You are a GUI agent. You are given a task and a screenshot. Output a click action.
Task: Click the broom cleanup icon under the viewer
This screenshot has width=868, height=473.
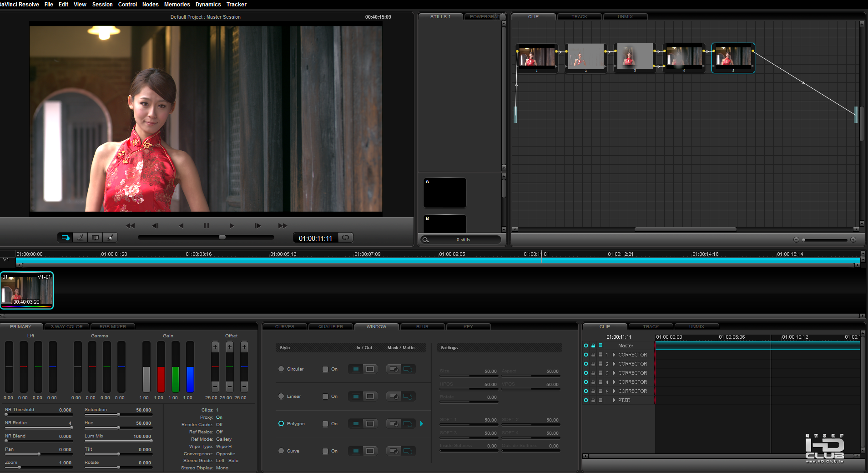[110, 238]
